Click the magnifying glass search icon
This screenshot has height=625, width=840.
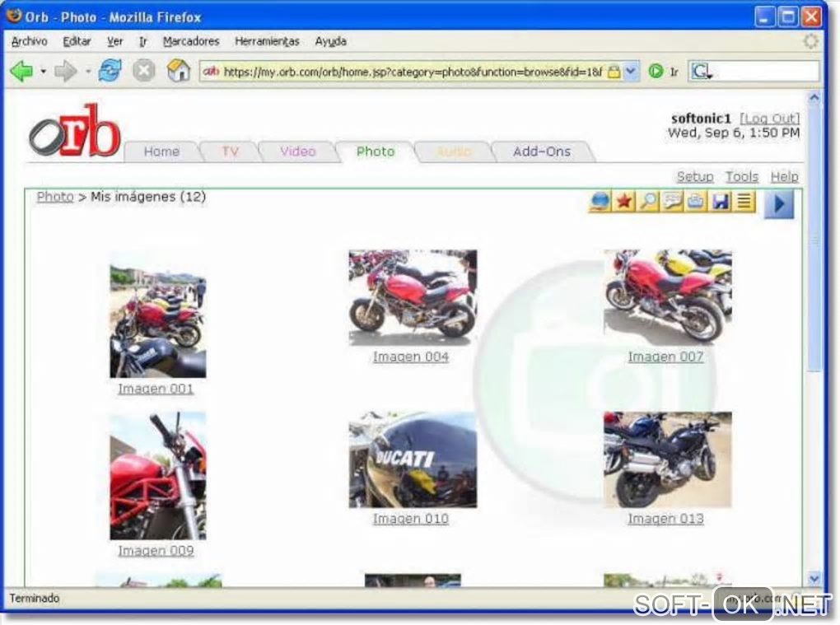647,202
